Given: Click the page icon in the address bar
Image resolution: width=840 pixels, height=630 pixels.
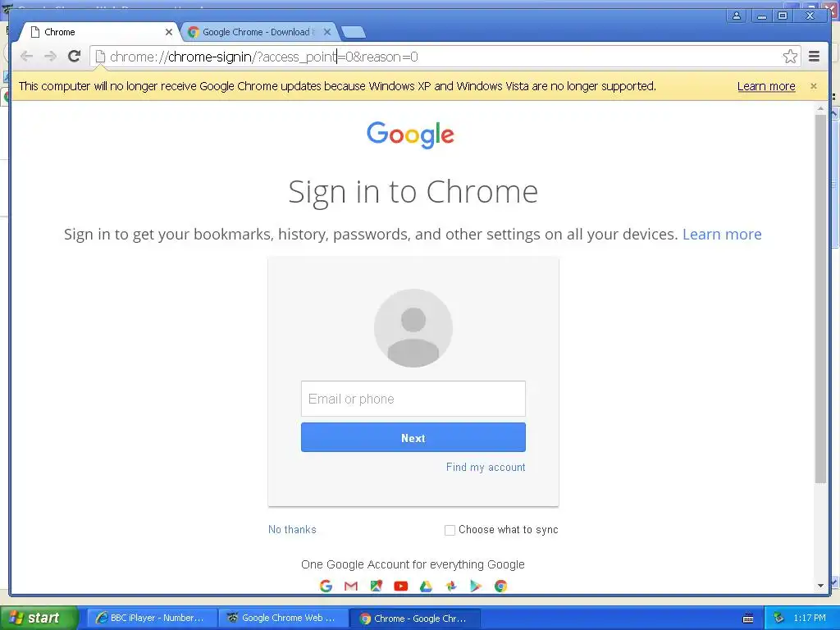Looking at the screenshot, I should [100, 57].
